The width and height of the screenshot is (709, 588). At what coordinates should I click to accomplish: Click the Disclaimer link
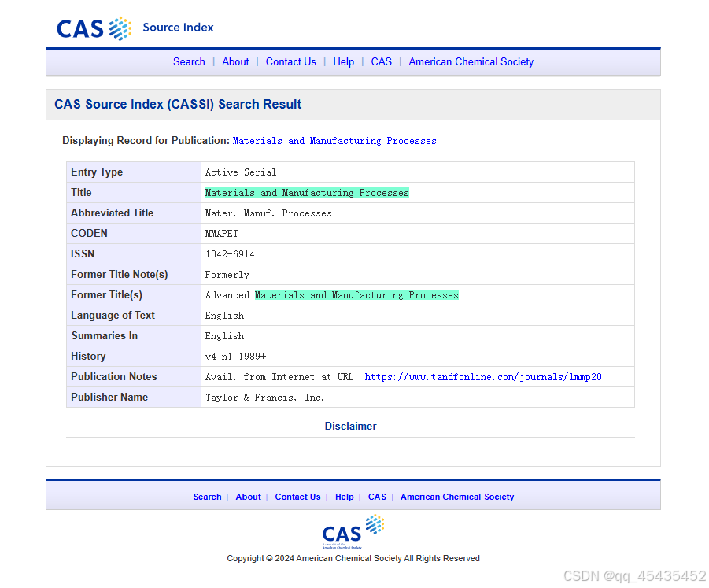click(x=350, y=426)
